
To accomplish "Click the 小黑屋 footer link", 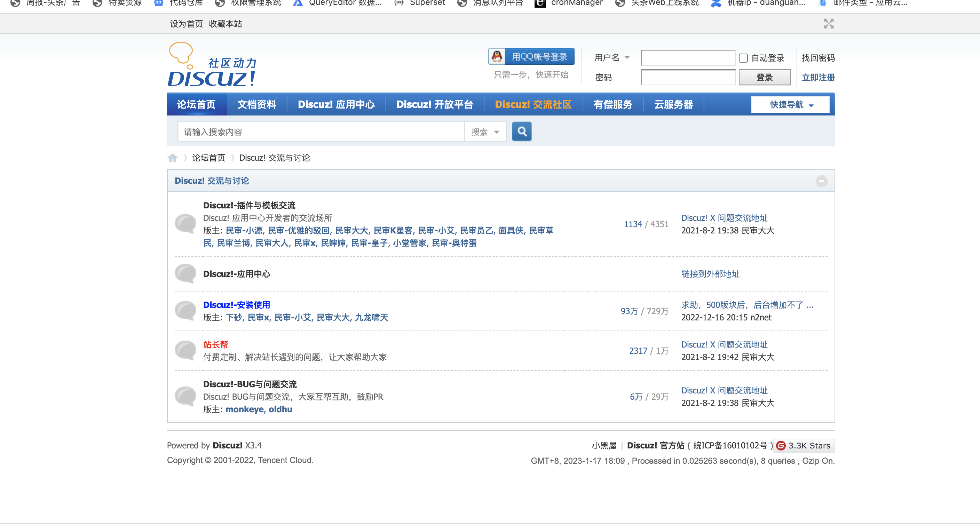I will point(604,445).
